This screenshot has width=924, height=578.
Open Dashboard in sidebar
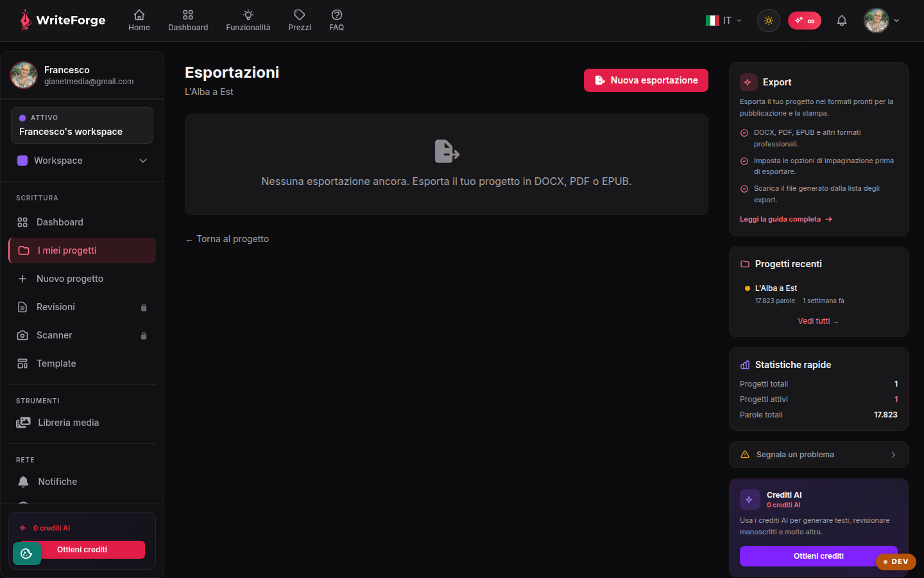click(x=82, y=222)
